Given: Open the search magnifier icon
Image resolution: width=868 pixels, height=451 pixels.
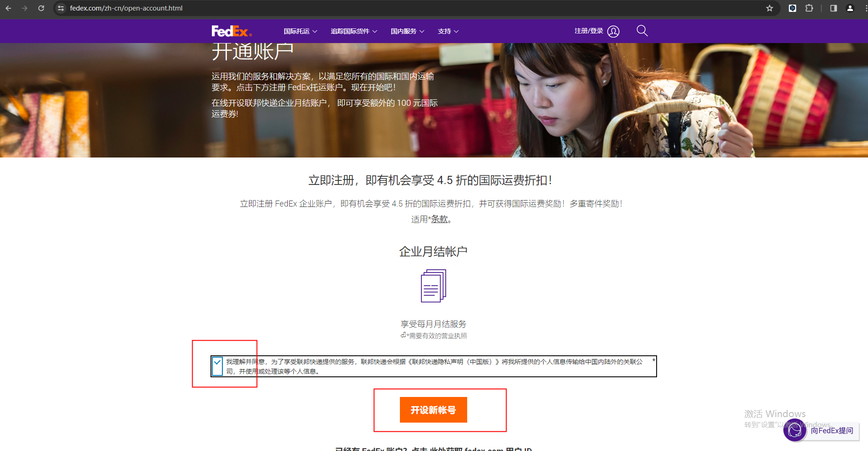Looking at the screenshot, I should pos(642,31).
